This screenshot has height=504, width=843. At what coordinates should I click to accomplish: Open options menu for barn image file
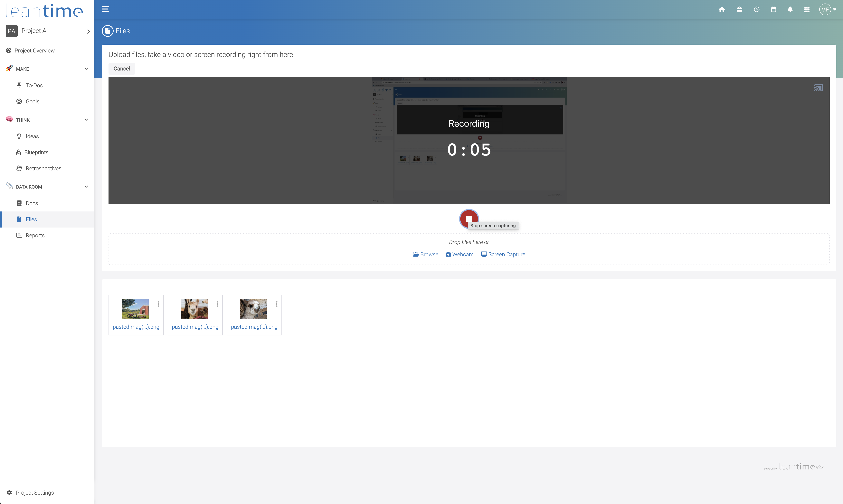158,304
